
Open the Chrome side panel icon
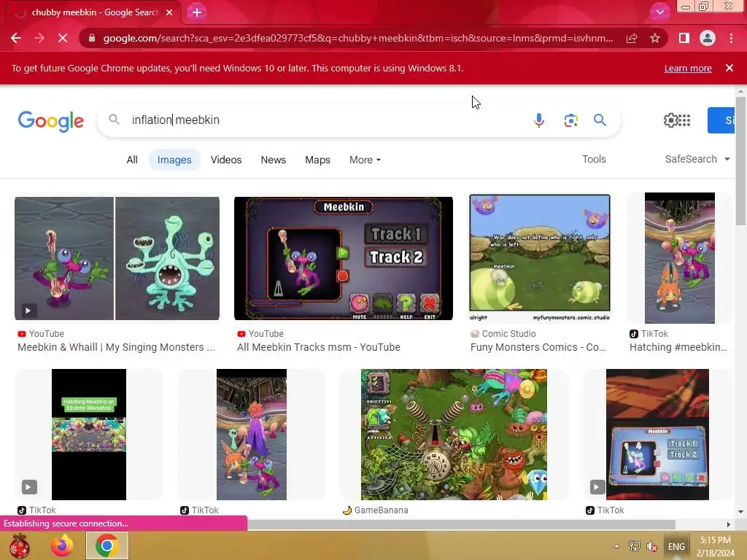(684, 38)
